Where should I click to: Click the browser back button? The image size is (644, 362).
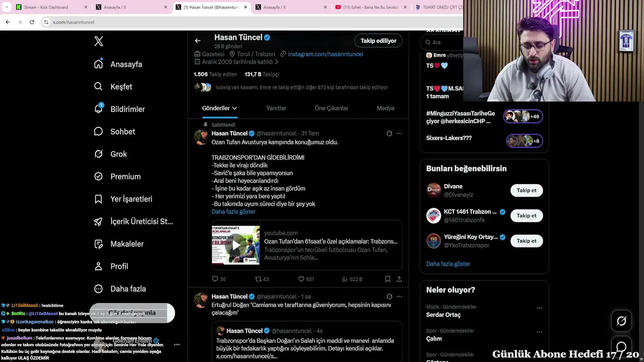[8, 22]
